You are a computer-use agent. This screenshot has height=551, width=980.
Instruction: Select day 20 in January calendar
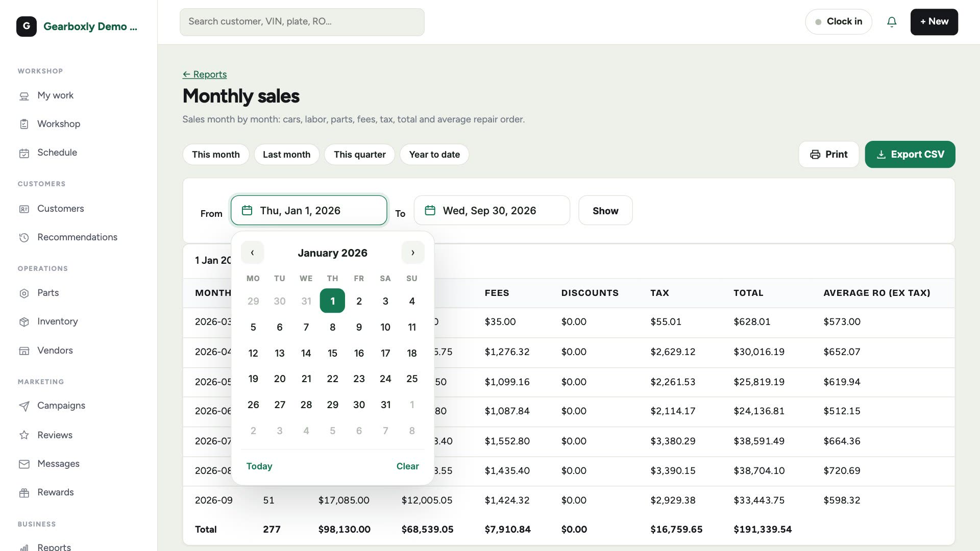click(x=280, y=379)
